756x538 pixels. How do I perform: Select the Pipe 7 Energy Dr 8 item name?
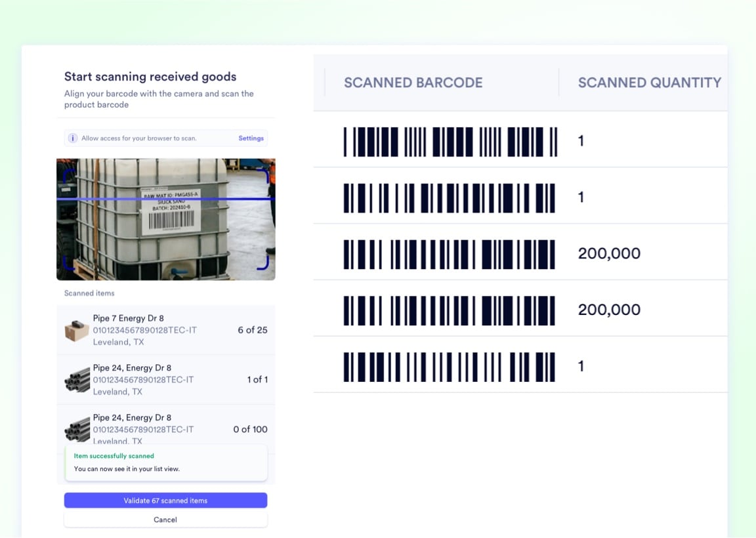pyautogui.click(x=128, y=318)
